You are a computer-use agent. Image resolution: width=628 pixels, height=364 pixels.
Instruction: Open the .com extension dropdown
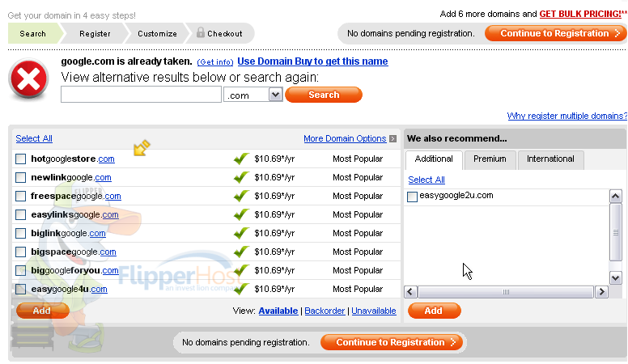click(x=275, y=95)
